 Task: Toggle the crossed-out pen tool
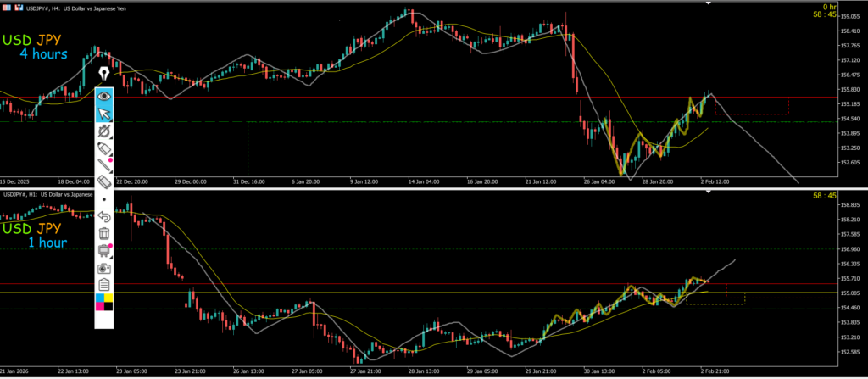pyautogui.click(x=104, y=131)
